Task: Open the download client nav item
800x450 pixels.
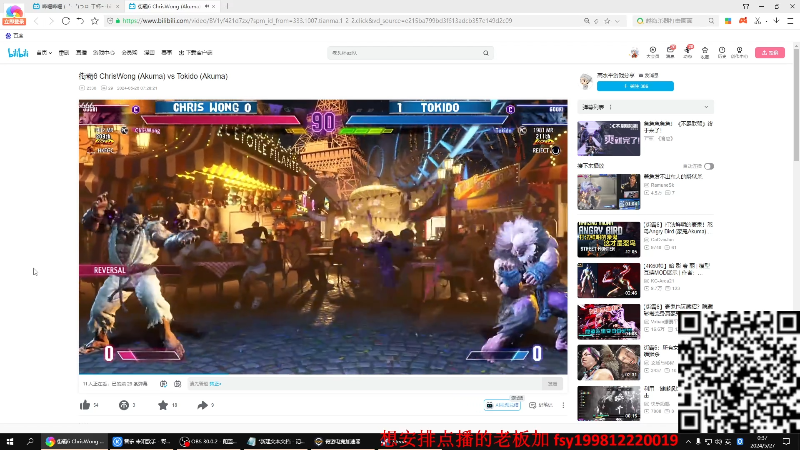Action: click(195, 53)
